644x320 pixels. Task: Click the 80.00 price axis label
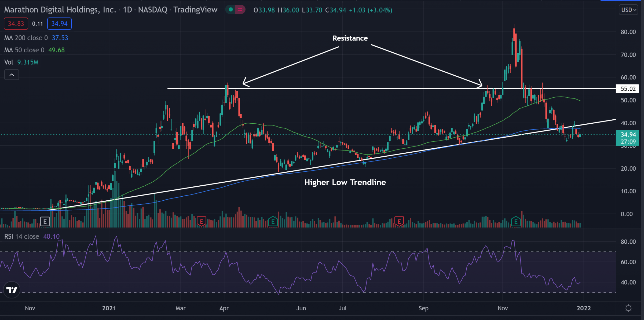coord(628,32)
